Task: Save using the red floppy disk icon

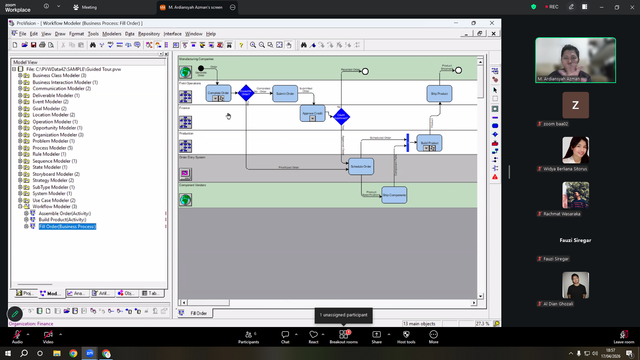Action: [33, 45]
